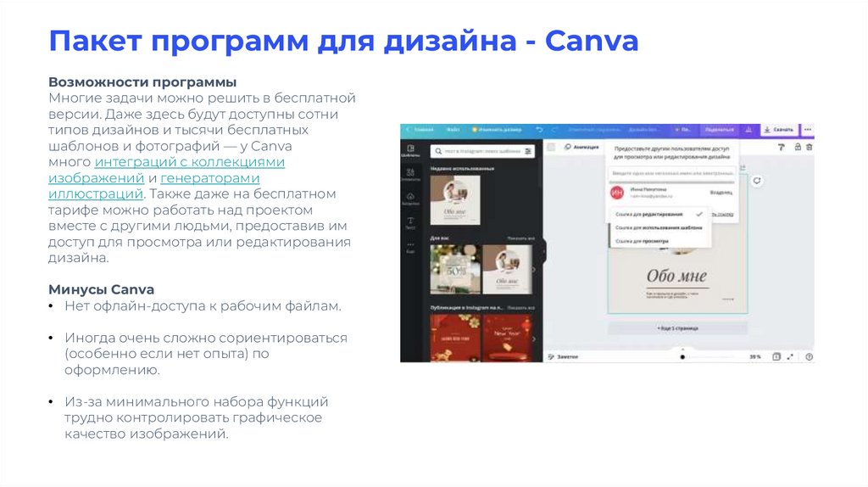Show all templates in Для вас section
868x487 pixels.
(521, 238)
